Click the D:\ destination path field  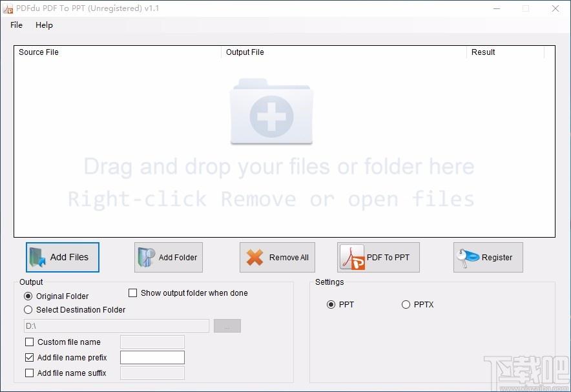116,325
